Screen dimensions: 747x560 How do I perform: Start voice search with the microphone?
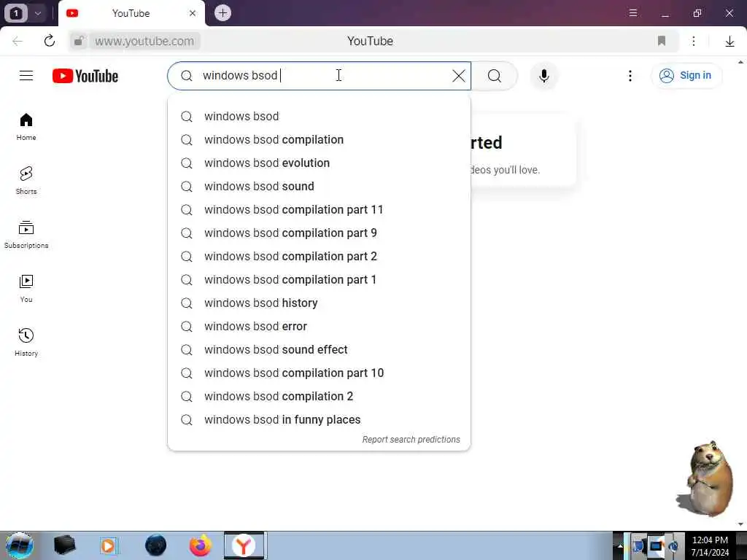(544, 76)
